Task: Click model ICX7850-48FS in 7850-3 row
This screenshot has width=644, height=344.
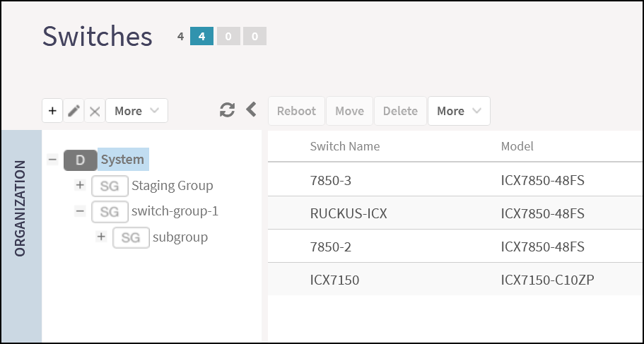Action: pyautogui.click(x=542, y=180)
